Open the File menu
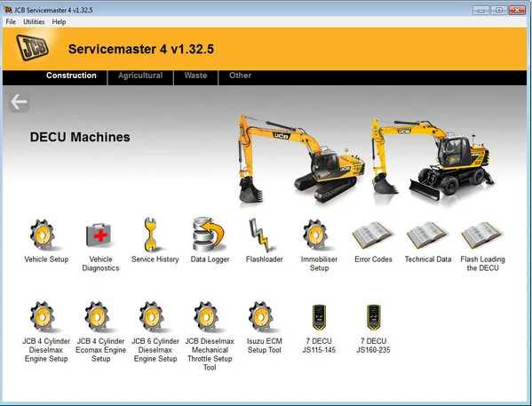This screenshot has width=532, height=406. coord(11,21)
